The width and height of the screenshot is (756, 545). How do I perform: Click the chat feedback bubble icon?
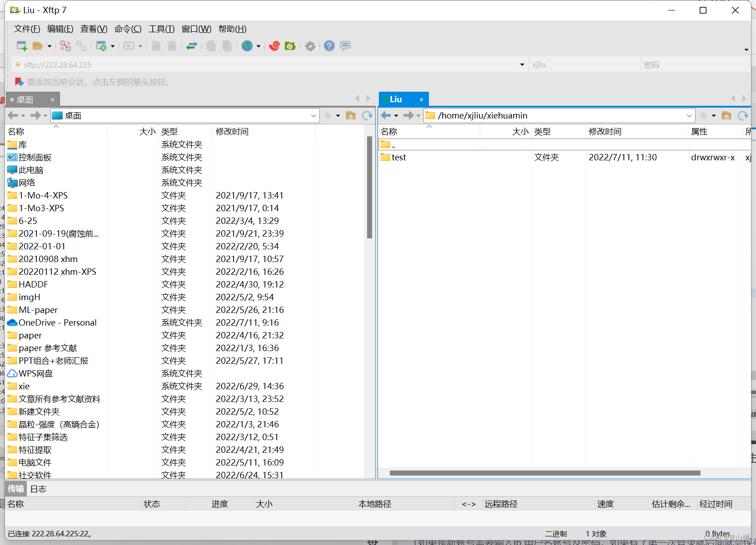(x=345, y=46)
